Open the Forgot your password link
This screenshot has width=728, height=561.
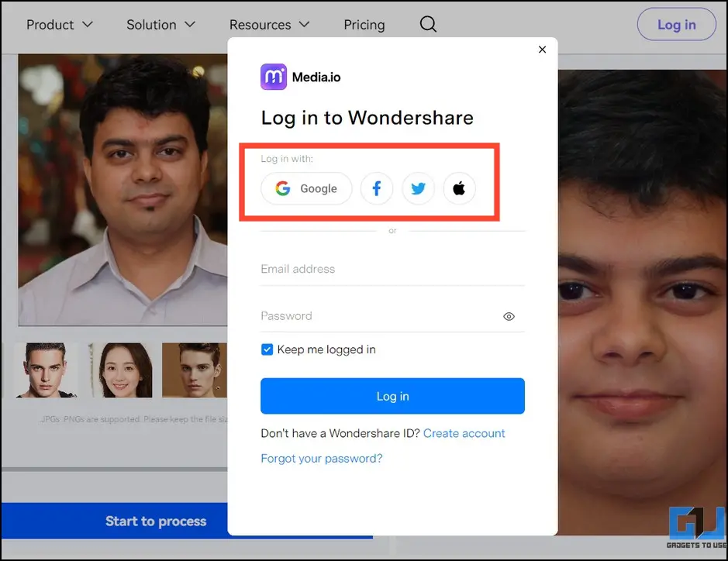(x=321, y=459)
